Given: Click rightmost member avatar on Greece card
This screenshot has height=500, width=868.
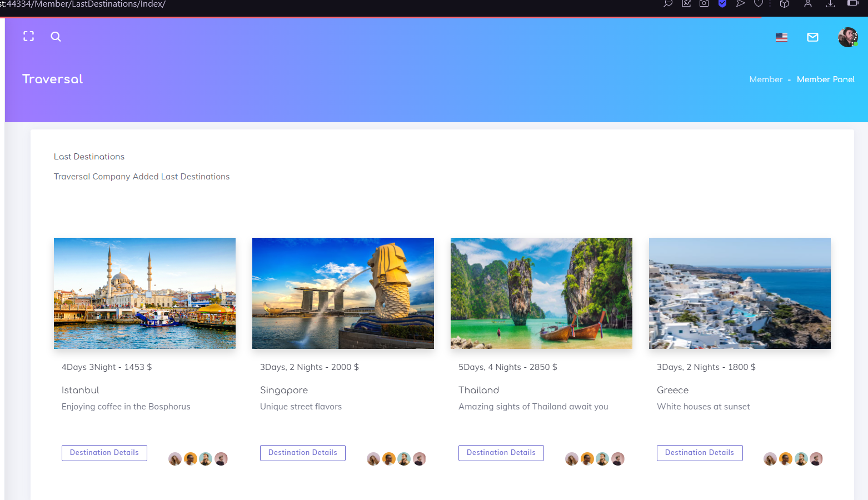Looking at the screenshot, I should tap(816, 459).
